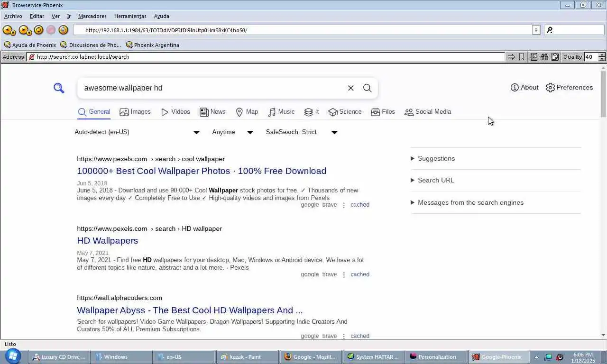Screen dimensions: 607x364
Task: Expand Messages from the search engines
Action: click(467, 203)
